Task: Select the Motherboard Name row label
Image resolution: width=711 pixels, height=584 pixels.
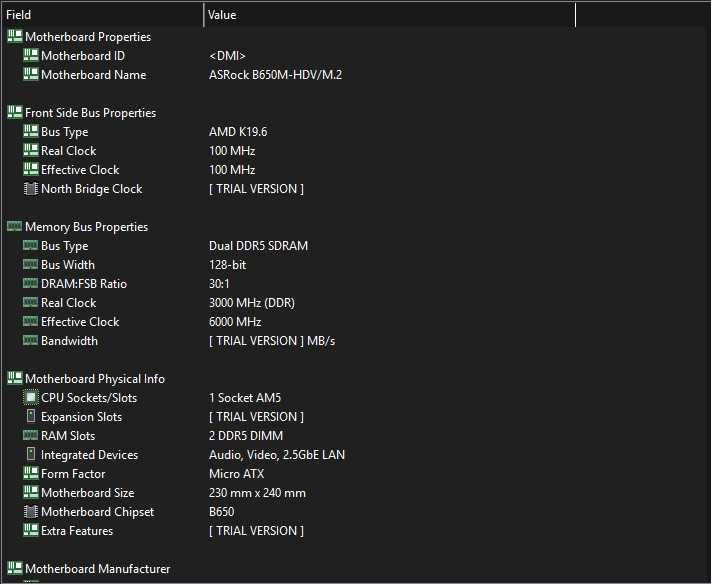Action: [x=93, y=75]
